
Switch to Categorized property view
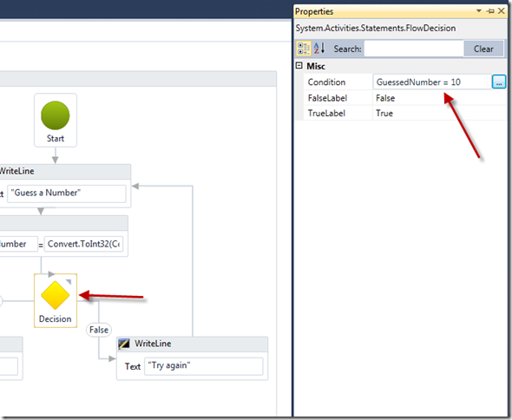pyautogui.click(x=304, y=49)
